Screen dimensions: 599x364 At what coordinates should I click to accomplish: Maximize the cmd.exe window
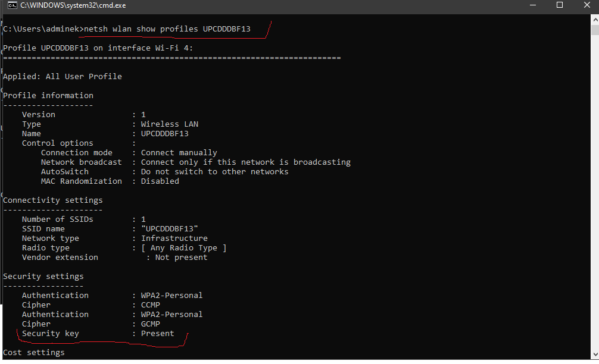560,5
